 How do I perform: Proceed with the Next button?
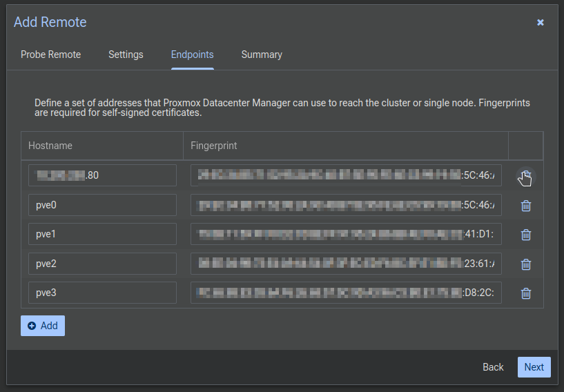534,367
